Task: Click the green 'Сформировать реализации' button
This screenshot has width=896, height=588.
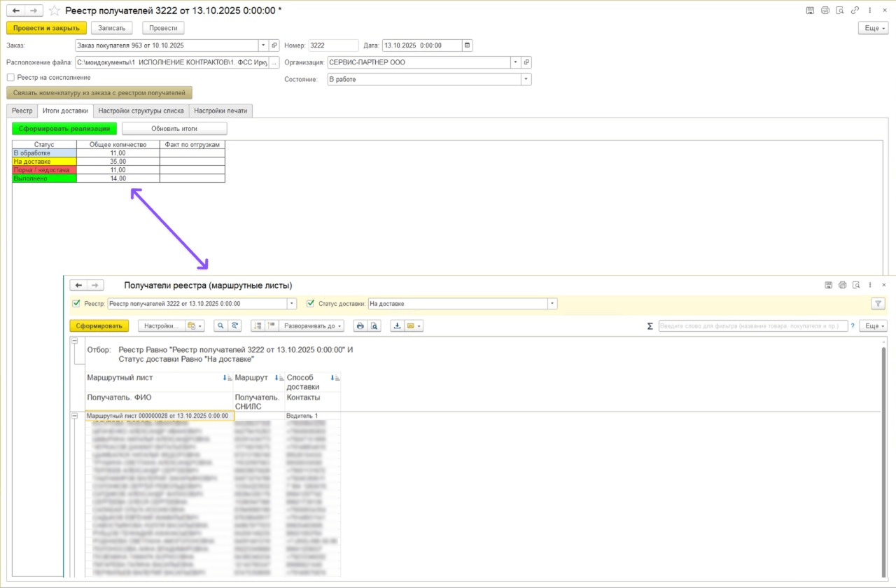Action: [64, 129]
